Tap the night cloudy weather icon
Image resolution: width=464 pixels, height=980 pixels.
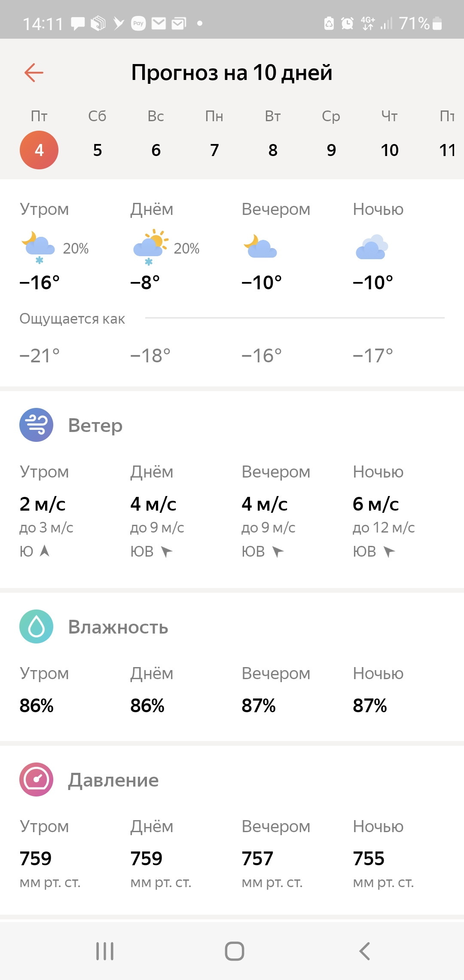(372, 247)
